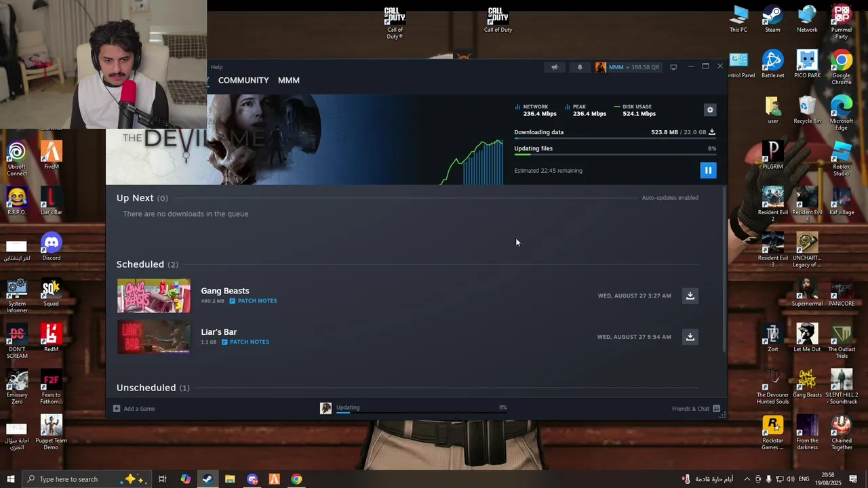
Task: Open volume control in system tray
Action: (x=791, y=479)
